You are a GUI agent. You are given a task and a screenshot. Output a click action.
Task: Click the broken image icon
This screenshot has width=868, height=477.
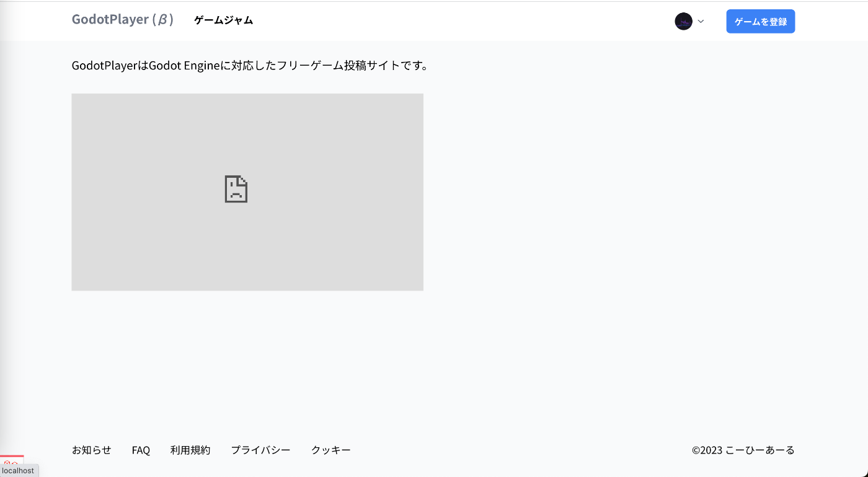pyautogui.click(x=236, y=189)
